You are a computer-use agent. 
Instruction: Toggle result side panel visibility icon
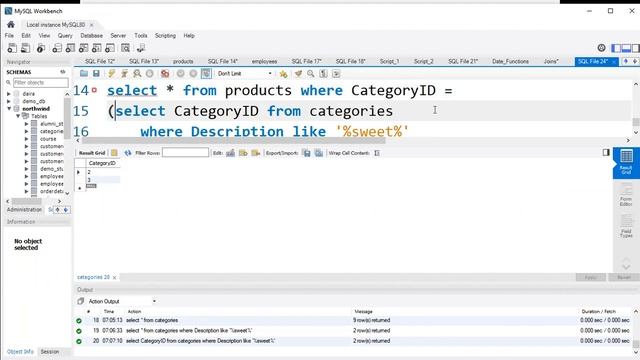pyautogui.click(x=606, y=152)
